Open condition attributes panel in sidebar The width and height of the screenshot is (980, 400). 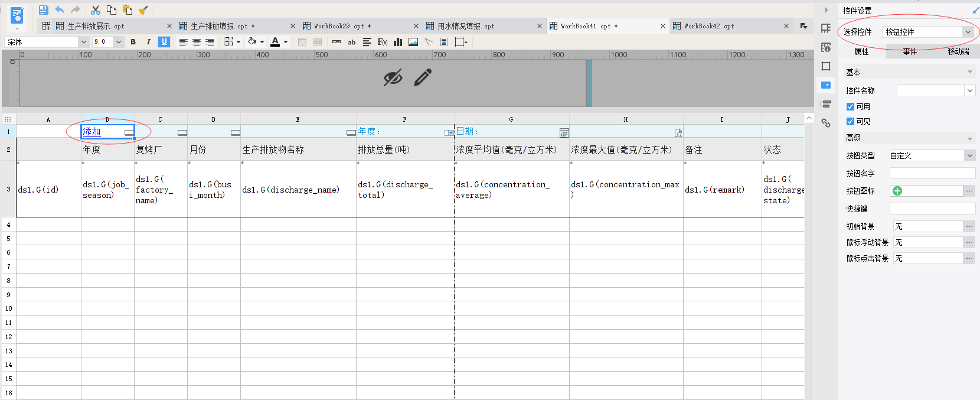point(826,104)
